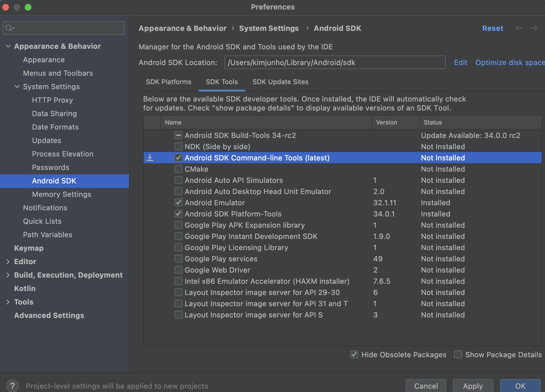Image resolution: width=545 pixels, height=392 pixels.
Task: Click the search magnifier icon
Action: tap(9, 28)
